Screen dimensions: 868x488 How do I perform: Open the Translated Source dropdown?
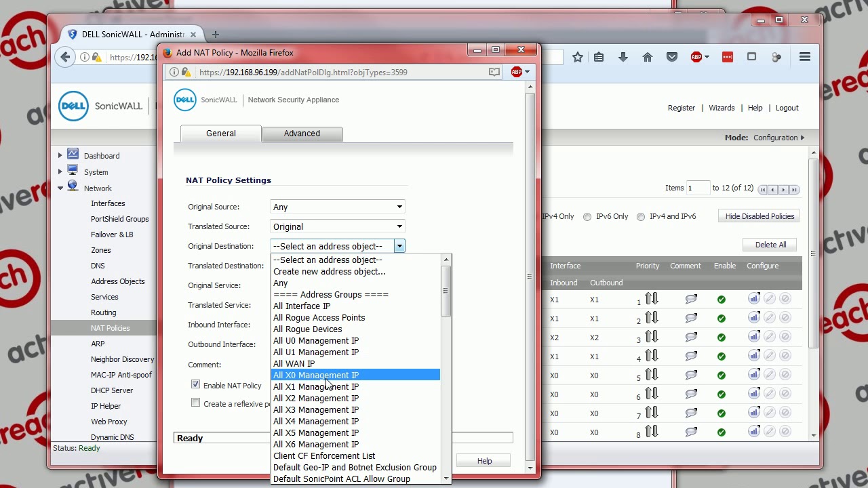338,226
